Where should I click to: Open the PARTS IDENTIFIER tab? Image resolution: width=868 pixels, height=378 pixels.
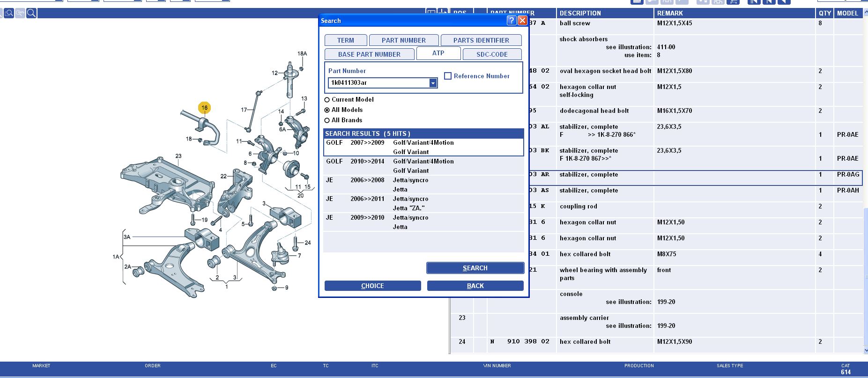[481, 40]
